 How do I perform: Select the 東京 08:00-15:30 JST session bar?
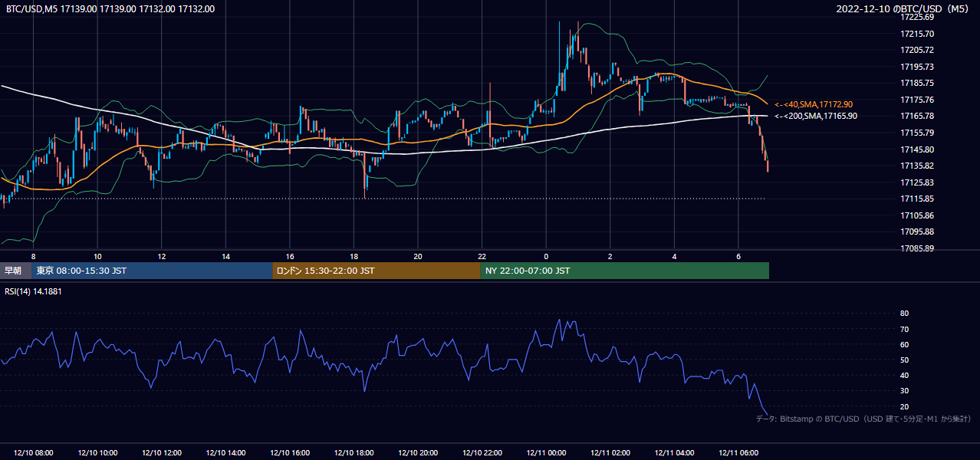pyautogui.click(x=152, y=271)
